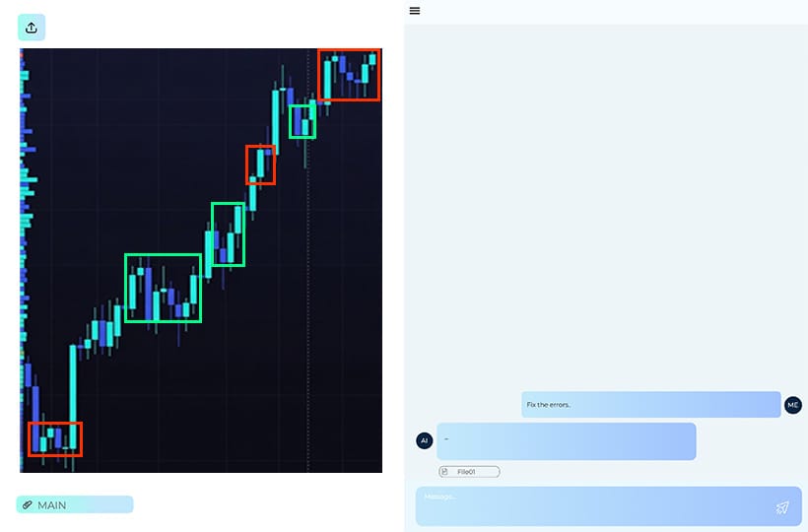
Task: Click the "Fix the errors." message bubble
Action: click(x=650, y=404)
